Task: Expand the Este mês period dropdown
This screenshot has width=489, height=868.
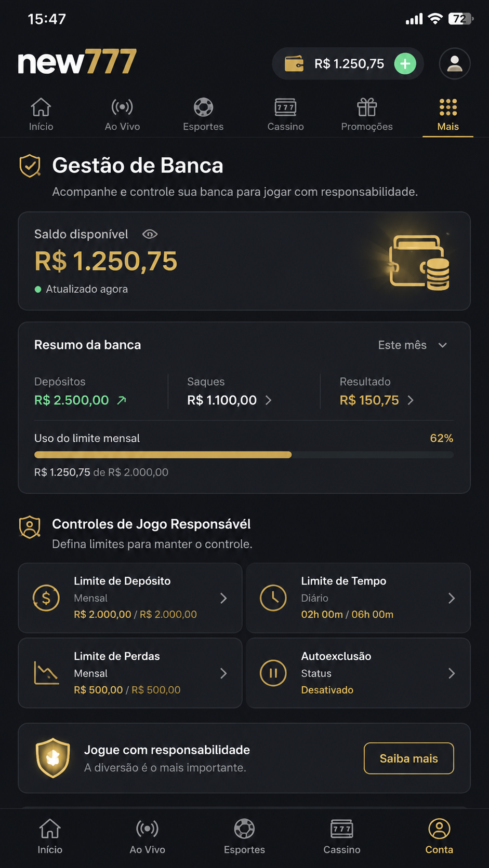Action: [x=413, y=345]
